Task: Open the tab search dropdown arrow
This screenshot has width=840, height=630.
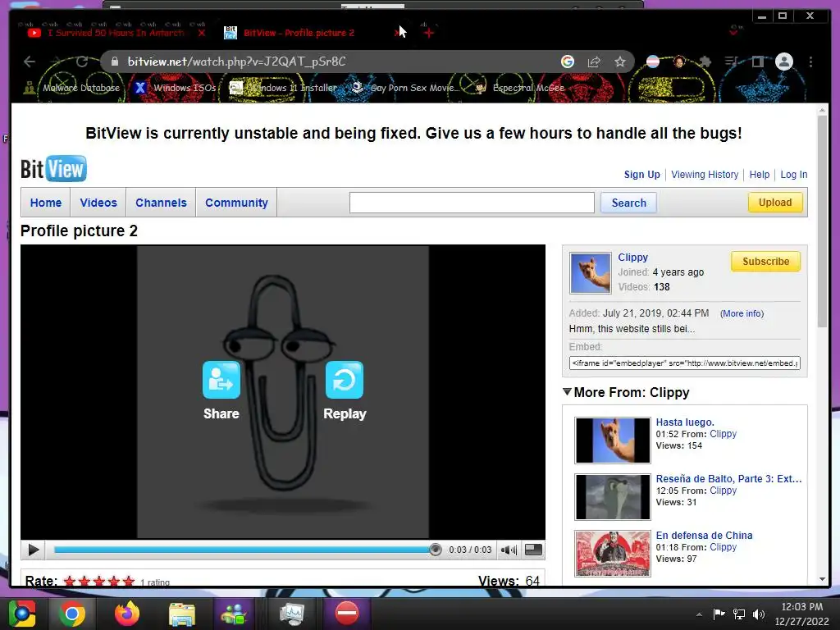Action: coord(734,32)
